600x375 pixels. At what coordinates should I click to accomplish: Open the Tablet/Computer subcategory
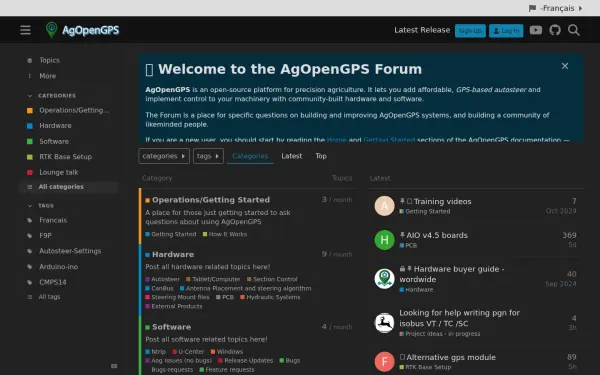coord(213,279)
